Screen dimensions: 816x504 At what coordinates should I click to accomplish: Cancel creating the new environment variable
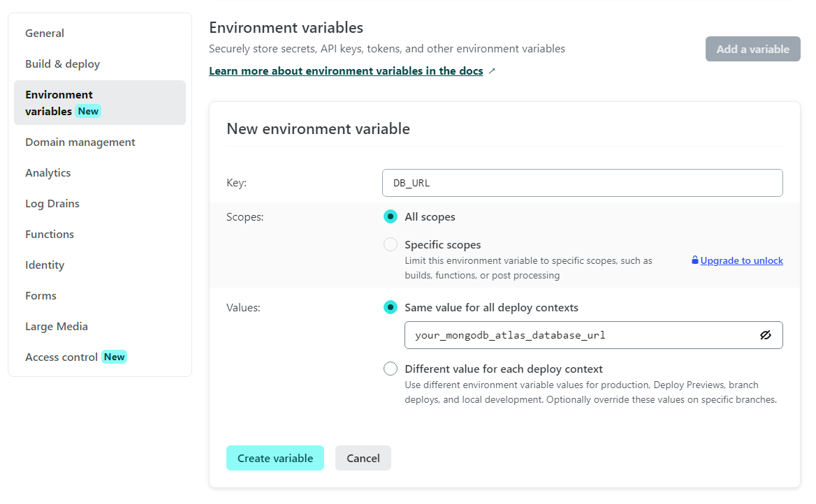tap(363, 458)
